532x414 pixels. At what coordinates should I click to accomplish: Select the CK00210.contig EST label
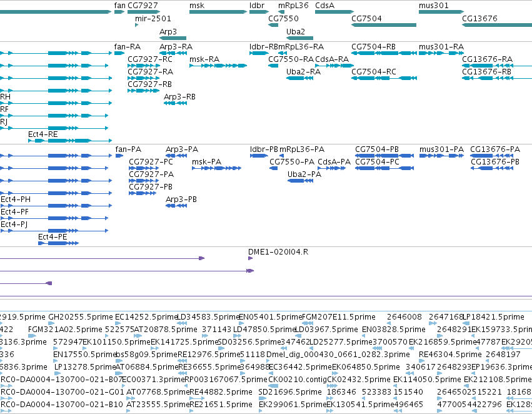(298, 380)
